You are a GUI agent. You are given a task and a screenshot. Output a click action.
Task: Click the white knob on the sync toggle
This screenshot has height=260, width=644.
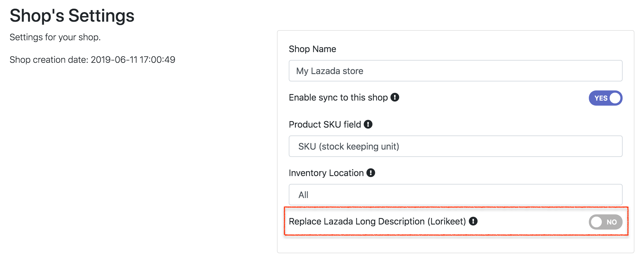(615, 98)
